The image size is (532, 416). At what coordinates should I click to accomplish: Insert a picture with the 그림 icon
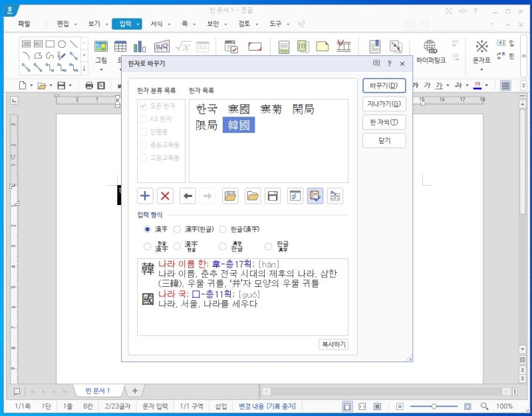101,47
